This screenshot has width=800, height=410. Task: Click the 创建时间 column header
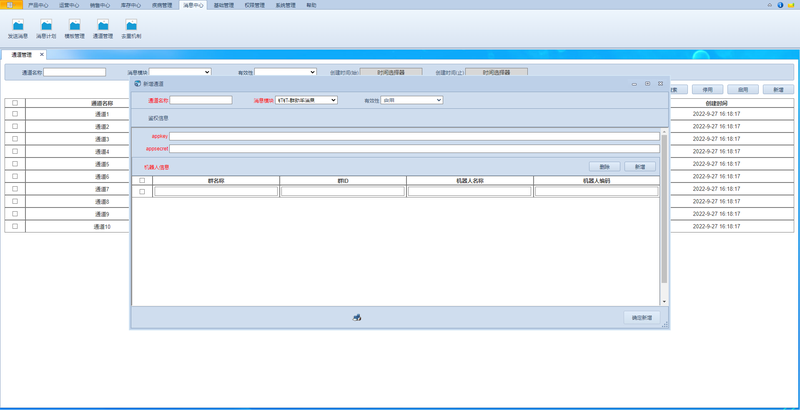(x=716, y=103)
